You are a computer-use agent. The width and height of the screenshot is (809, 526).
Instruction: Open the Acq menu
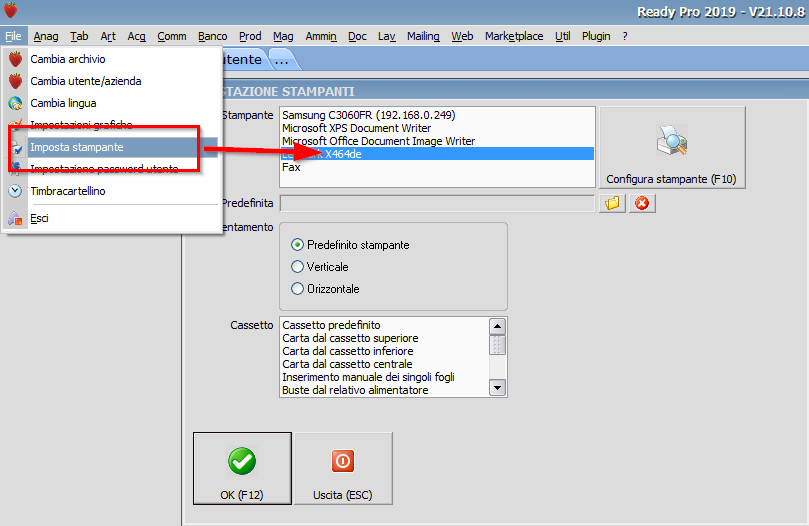pyautogui.click(x=137, y=36)
